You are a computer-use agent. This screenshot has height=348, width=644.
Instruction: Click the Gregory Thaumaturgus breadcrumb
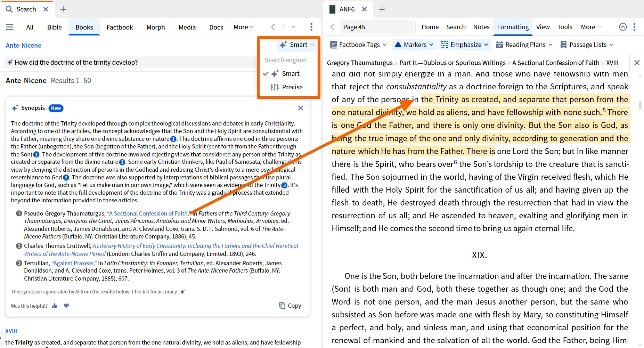pos(360,63)
